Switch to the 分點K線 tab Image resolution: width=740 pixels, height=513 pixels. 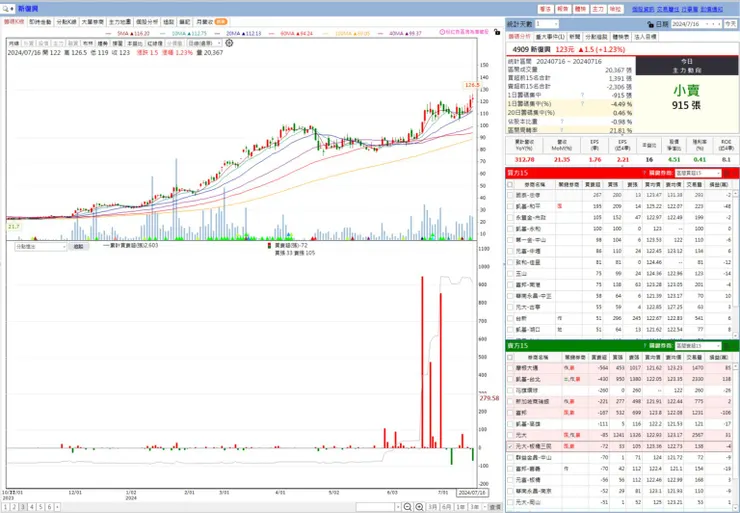click(66, 22)
